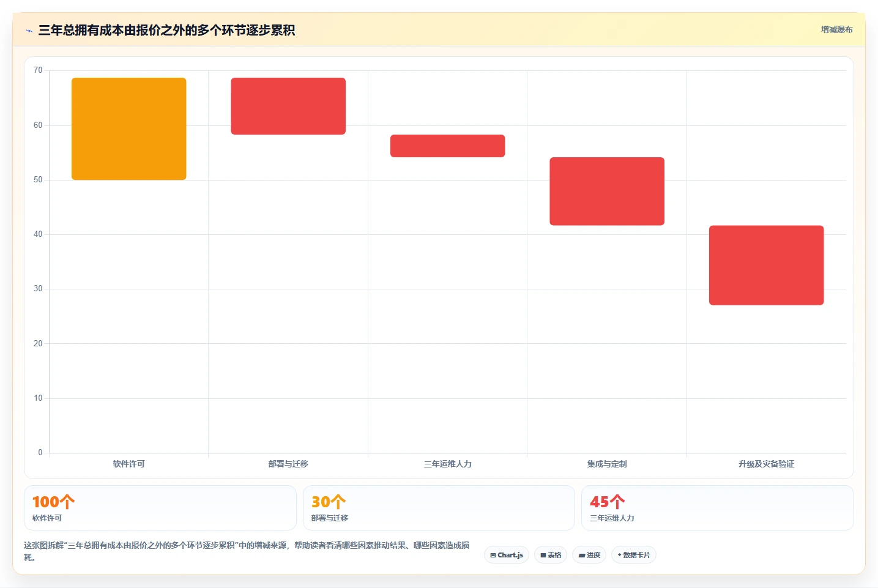
Task: Click the y-axis value 70
Action: coord(38,70)
